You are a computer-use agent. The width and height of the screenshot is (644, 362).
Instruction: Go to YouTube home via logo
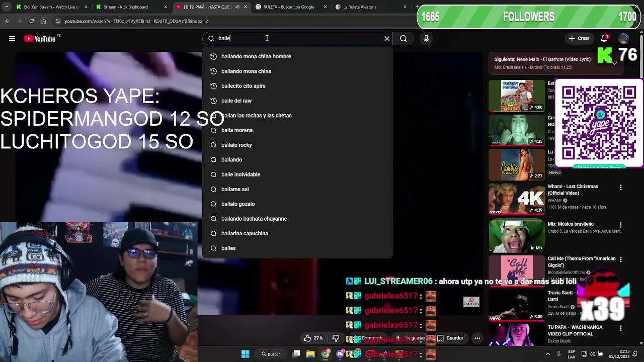[40, 39]
